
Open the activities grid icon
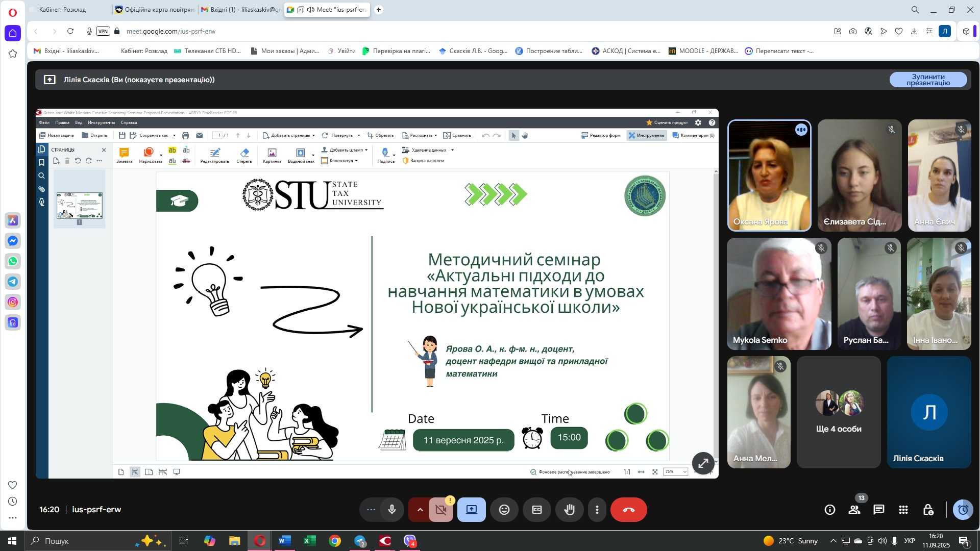tap(903, 510)
